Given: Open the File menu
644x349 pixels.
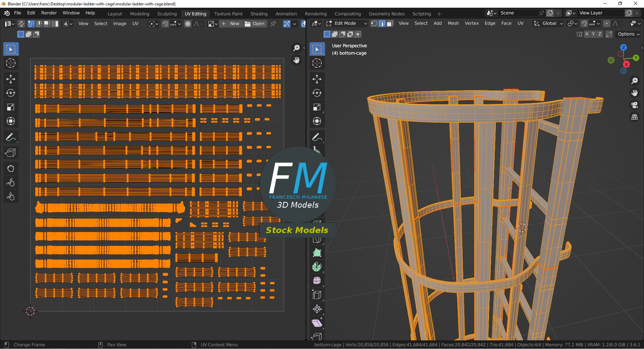Looking at the screenshot, I should point(17,13).
